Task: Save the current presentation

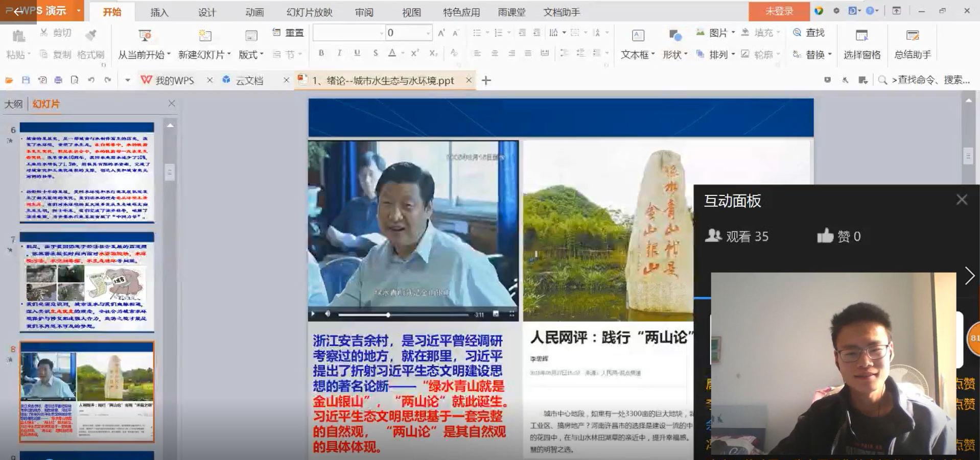Action: [25, 80]
